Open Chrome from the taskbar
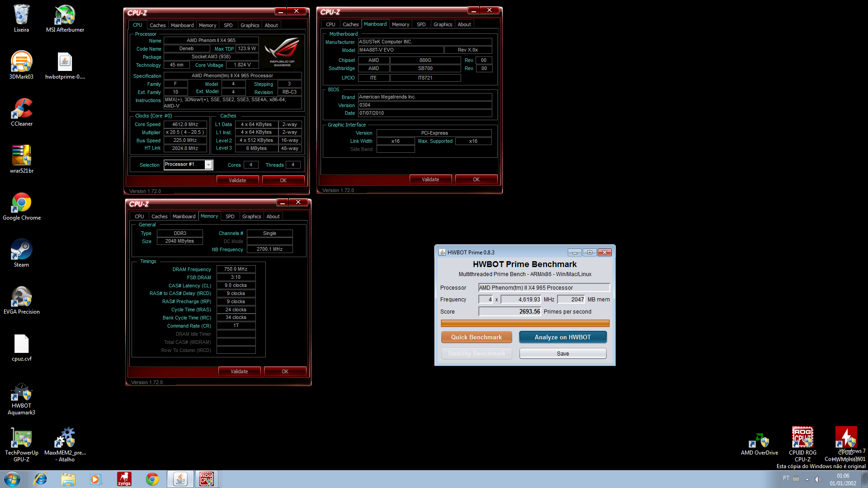Image resolution: width=868 pixels, height=488 pixels. pyautogui.click(x=152, y=479)
